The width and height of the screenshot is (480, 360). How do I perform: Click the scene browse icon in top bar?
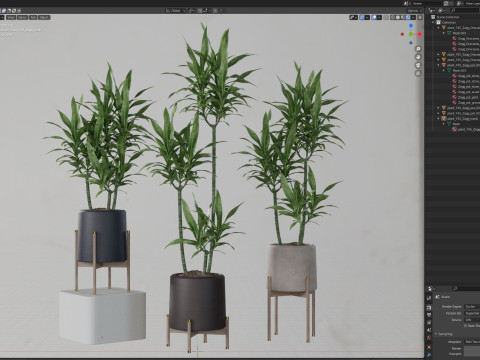[406, 3]
